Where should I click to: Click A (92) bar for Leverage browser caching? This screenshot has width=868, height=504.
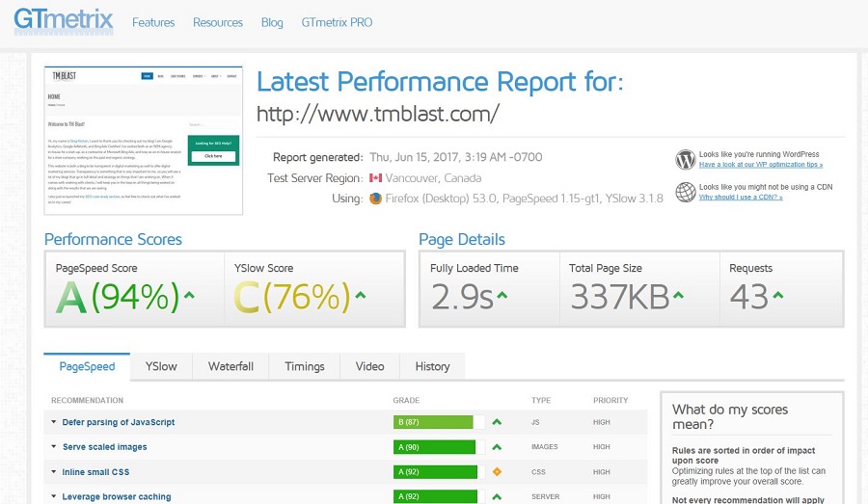pyautogui.click(x=439, y=496)
